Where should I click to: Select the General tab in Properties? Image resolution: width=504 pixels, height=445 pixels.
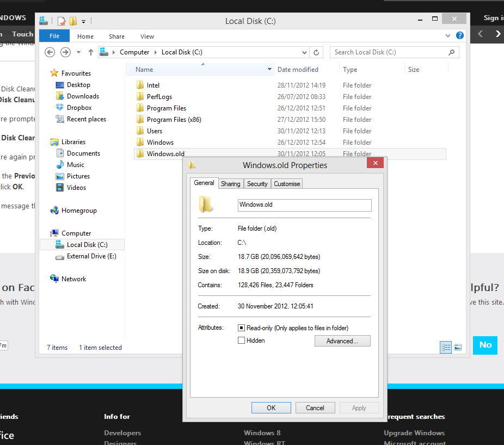204,183
